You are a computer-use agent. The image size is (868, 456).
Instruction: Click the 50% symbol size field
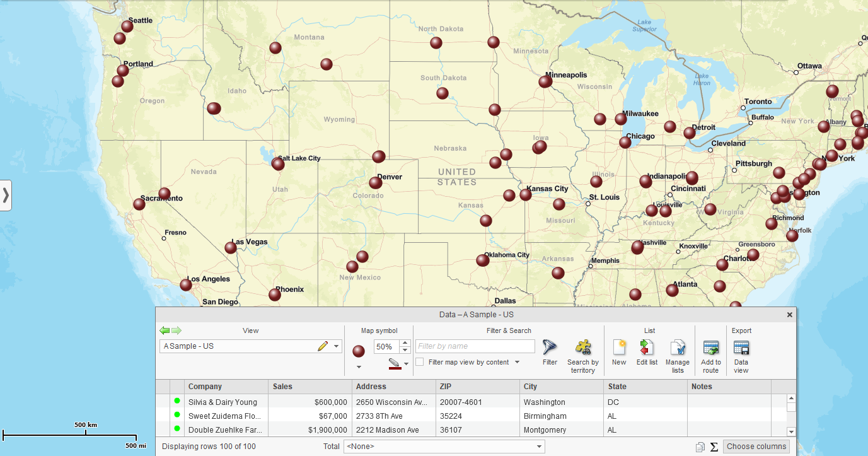pyautogui.click(x=386, y=346)
